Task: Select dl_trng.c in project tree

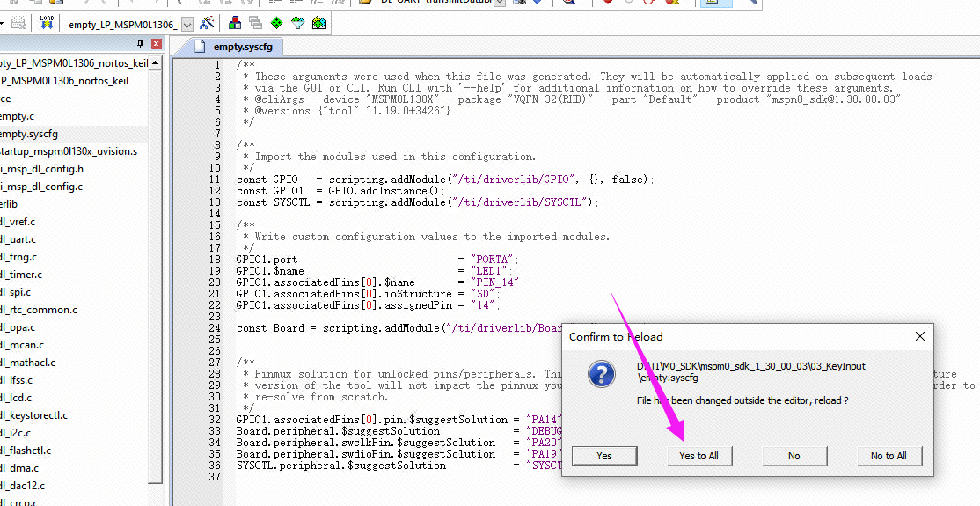Action: click(x=18, y=256)
